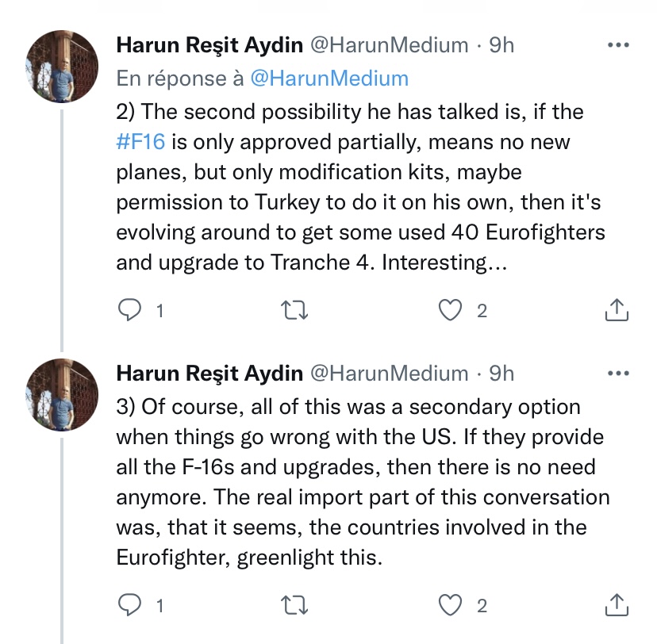Open the 9h timestamp of the #F16 tweet

coord(501,45)
